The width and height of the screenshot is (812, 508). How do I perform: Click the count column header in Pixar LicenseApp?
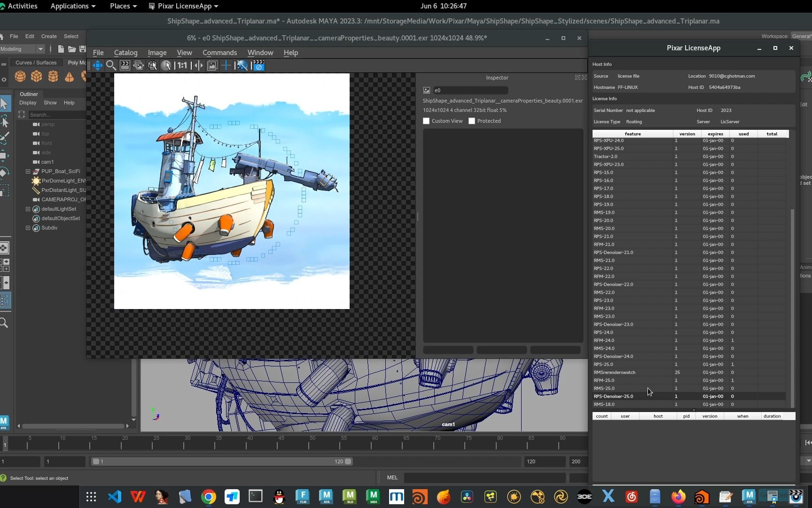601,416
